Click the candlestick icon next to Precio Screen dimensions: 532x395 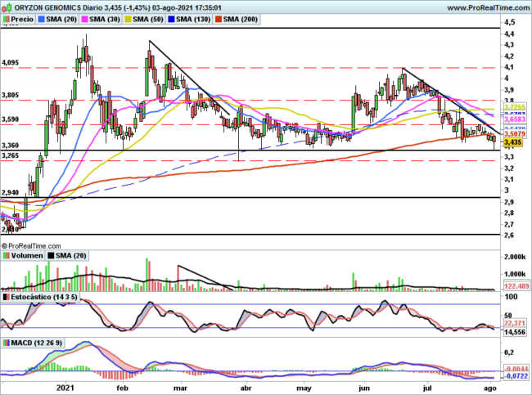(6, 20)
